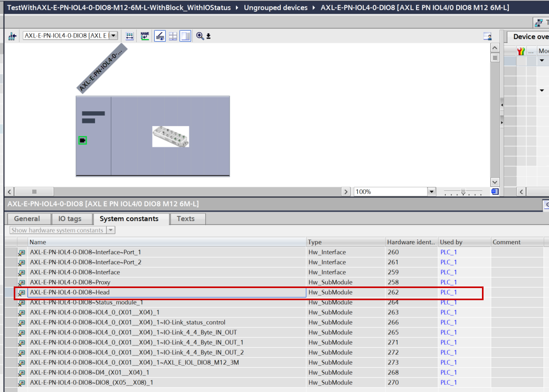Click the diagnostics wrench column icon
Screen dimensions: 549x392
[521, 51]
